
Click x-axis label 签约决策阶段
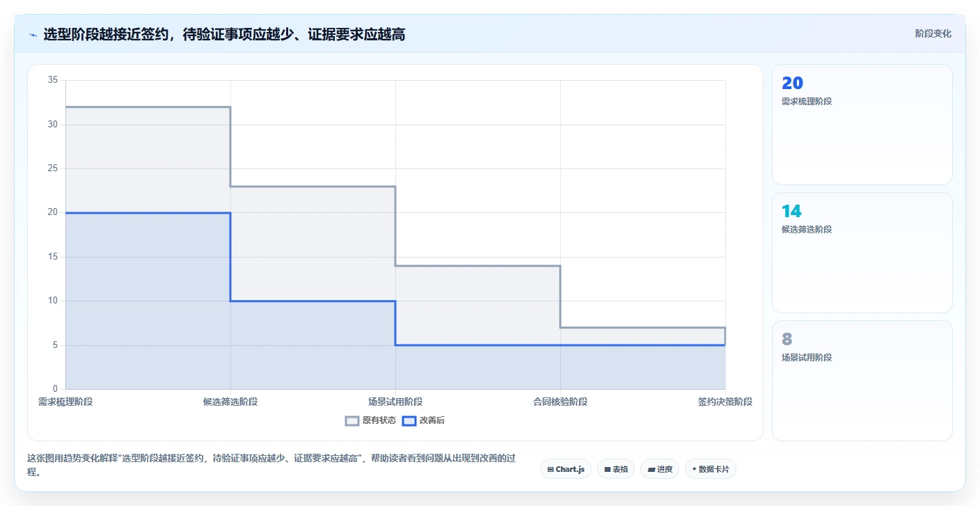(725, 402)
